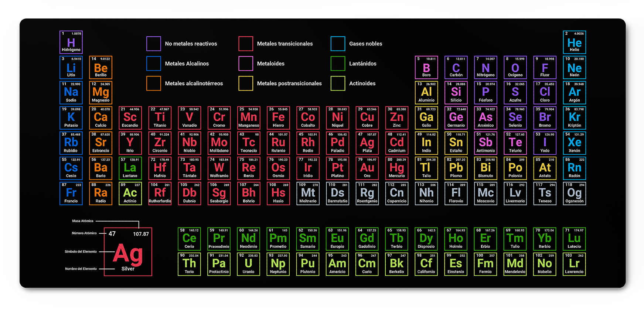Select the Oro (Au) element tile
Screen dimensions: 644x311
pos(367,168)
